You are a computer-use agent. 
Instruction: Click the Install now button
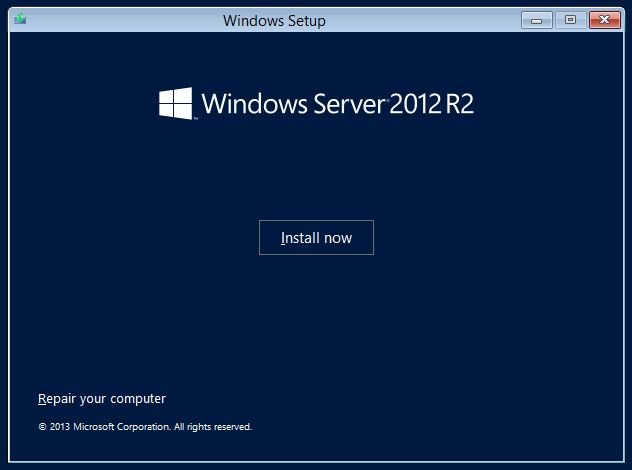click(x=316, y=237)
